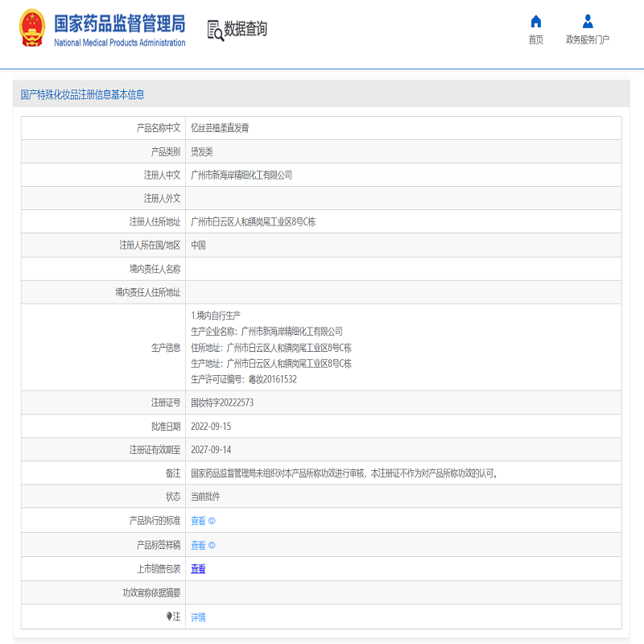Open 详情 for the 注 row
The image size is (644, 644).
[x=198, y=617]
